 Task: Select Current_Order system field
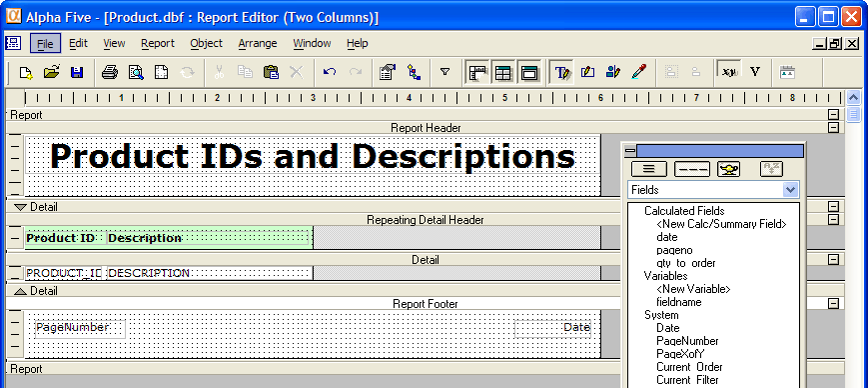click(689, 367)
